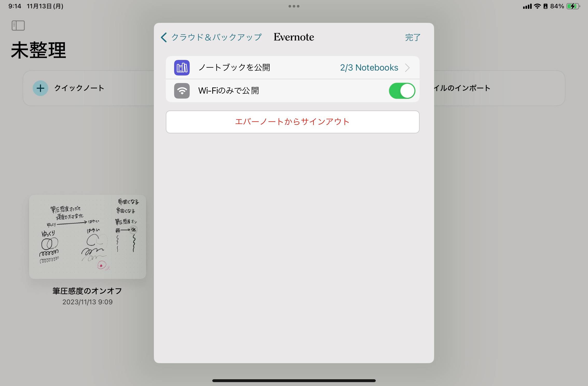The image size is (588, 386).
Task: Tap the 筆圧感度のオンオフ note title
Action: pos(87,291)
